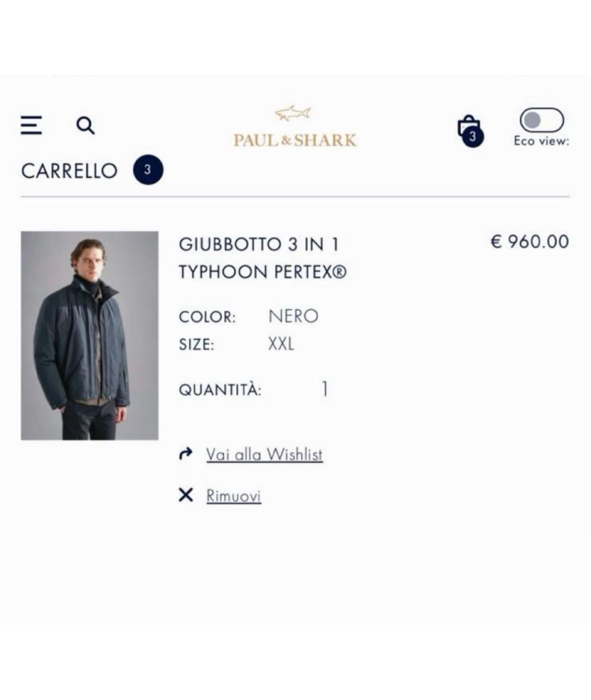Image resolution: width=591 pixels, height=700 pixels.
Task: Click the search magnifier icon
Action: pos(85,126)
